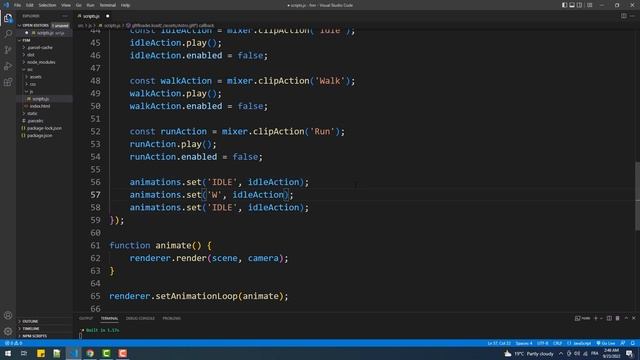Switch to the PROBLEMS tab
Image resolution: width=640 pixels, height=360 pixels.
click(171, 318)
